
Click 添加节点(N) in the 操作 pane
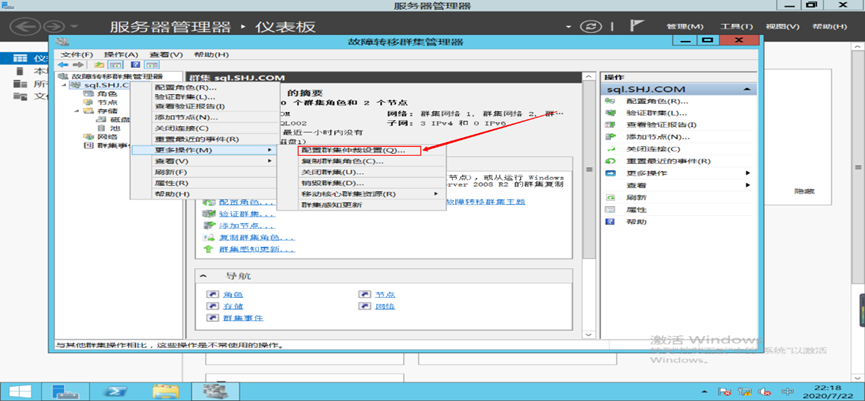[x=658, y=137]
